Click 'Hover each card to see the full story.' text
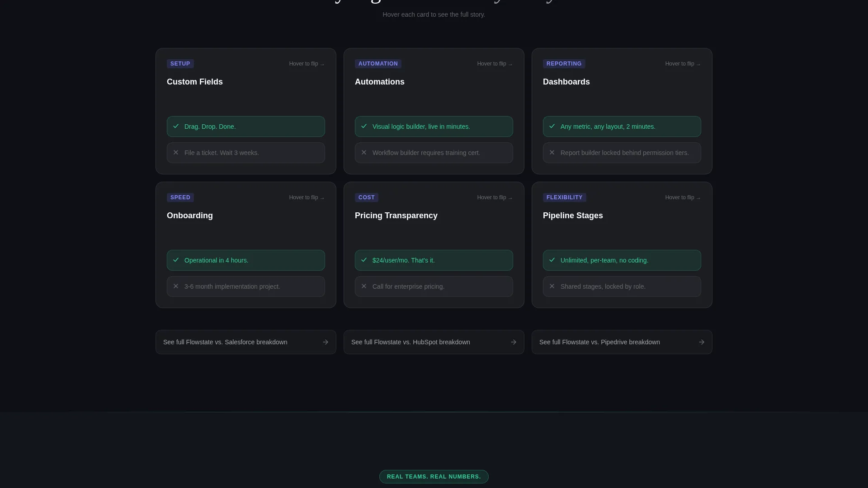Screen dimensions: 868x488 tap(434, 14)
